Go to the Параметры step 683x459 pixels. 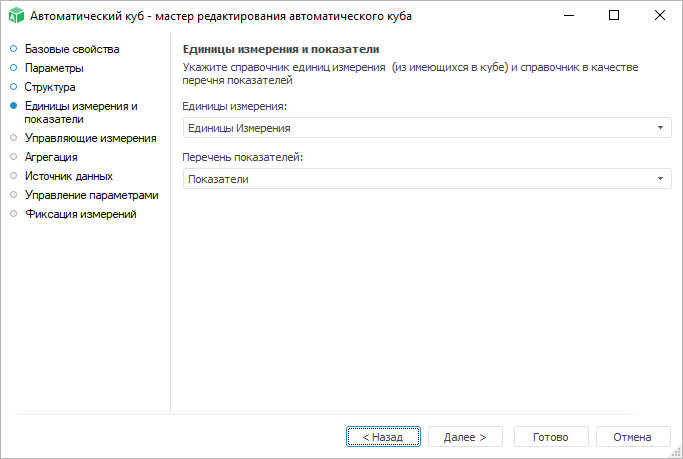point(54,68)
